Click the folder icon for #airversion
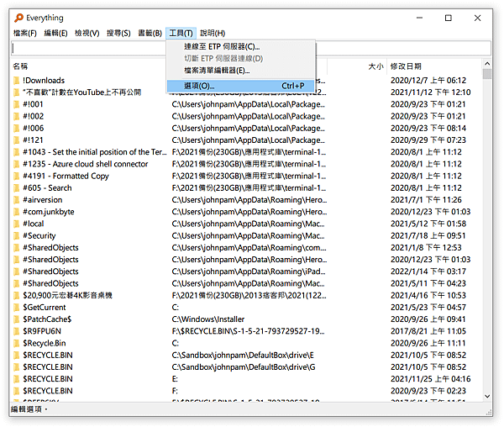Screen dimensions: 504x427 17,200
